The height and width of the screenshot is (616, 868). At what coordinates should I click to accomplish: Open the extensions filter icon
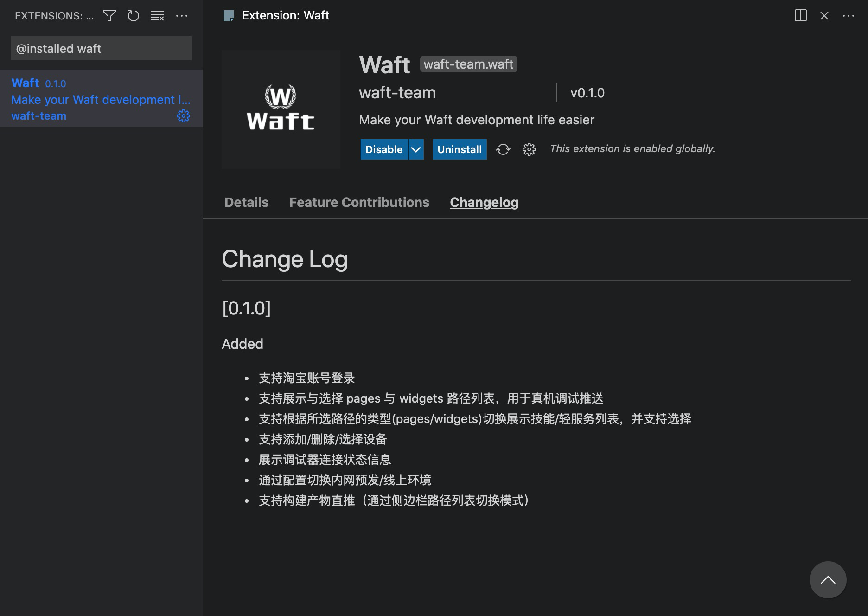pos(109,16)
